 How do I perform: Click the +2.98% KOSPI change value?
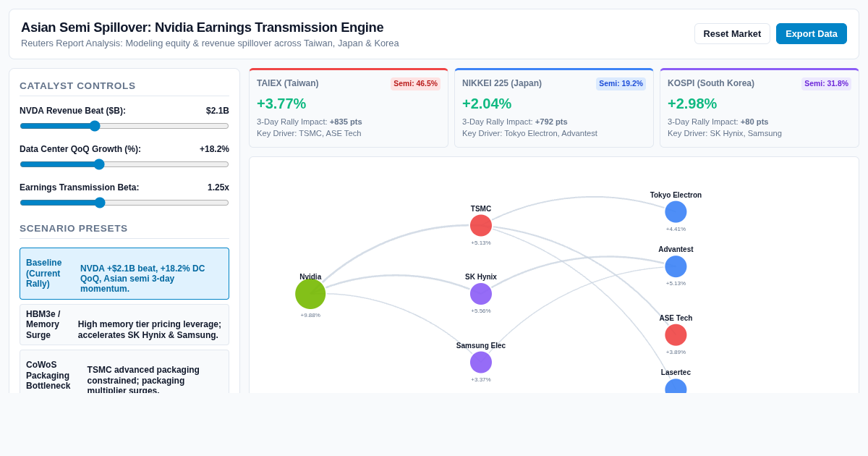point(692,104)
